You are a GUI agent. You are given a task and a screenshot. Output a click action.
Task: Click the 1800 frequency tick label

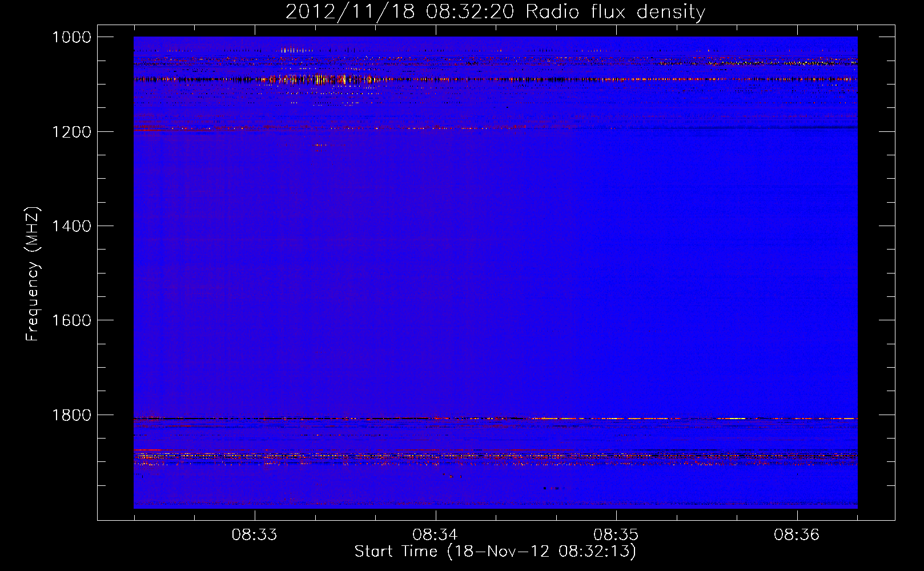71,415
